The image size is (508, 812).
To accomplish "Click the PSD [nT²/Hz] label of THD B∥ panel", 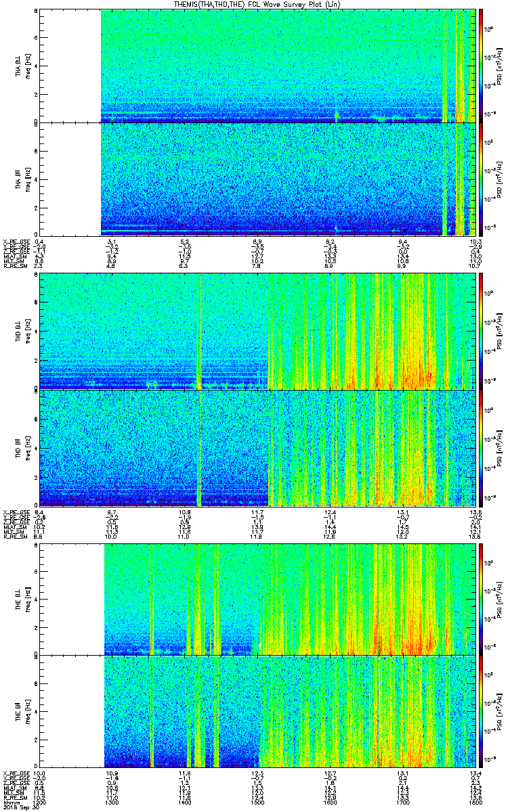I will (500, 447).
